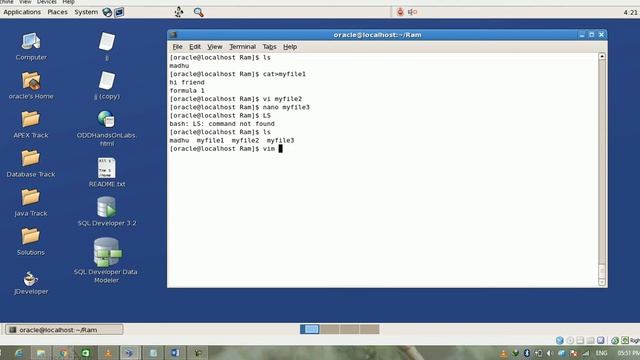Viewport: 640px width, 360px height.
Task: Open VLC player in Windows taskbar
Action: pos(108,353)
